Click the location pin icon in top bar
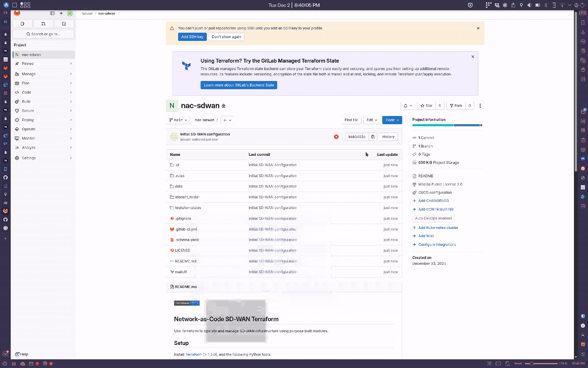The image size is (588, 368). point(521,5)
